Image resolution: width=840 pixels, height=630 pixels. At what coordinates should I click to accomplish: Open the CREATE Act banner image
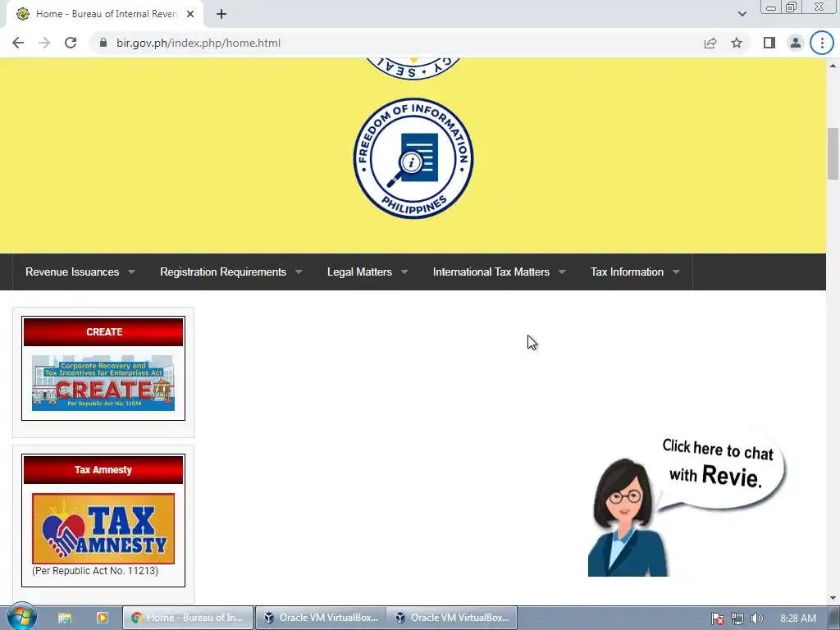tap(103, 382)
